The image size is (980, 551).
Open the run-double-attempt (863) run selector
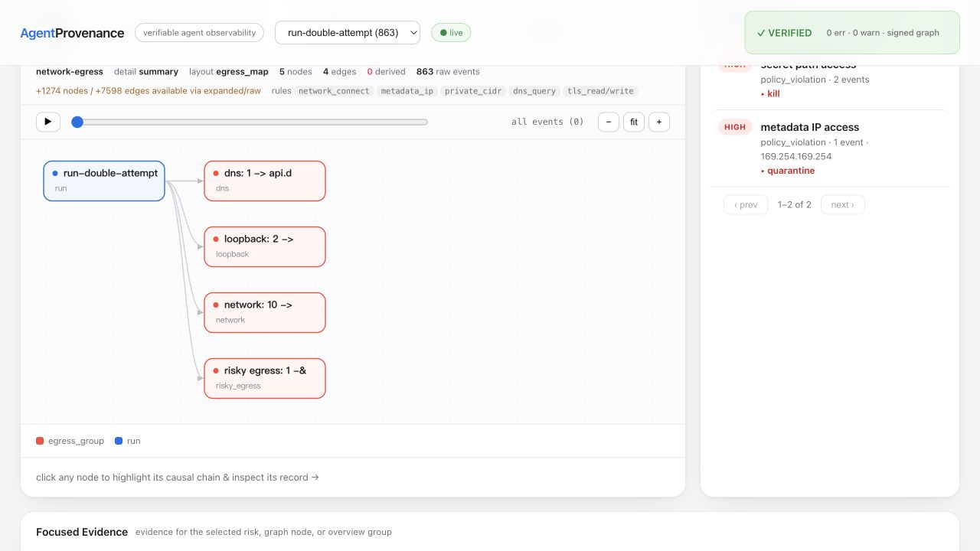click(x=348, y=33)
